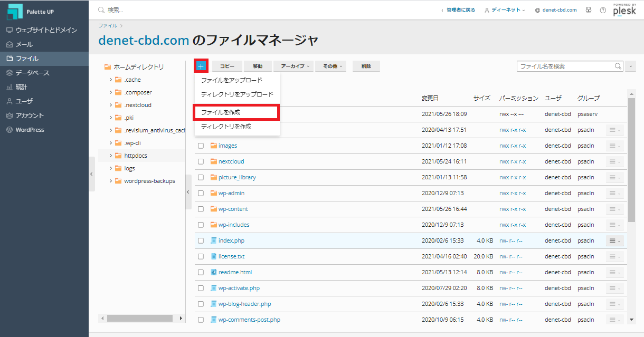Click the blue plus add button
644x337 pixels.
[201, 66]
